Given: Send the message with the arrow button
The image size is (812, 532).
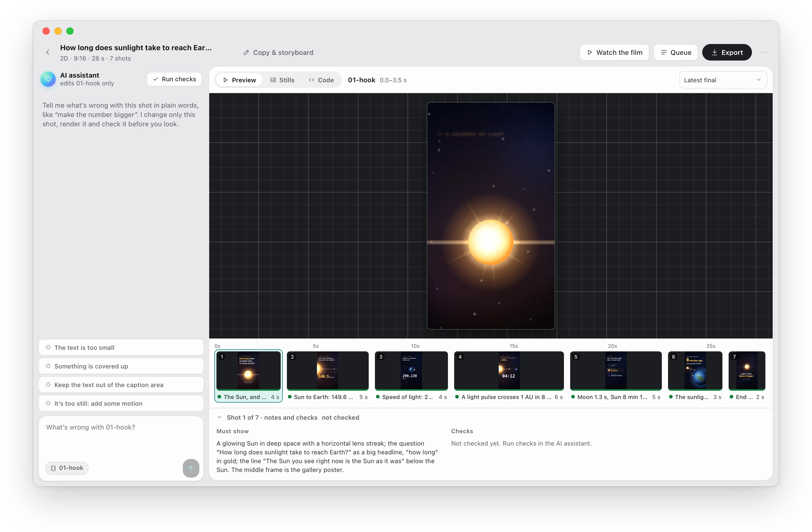Looking at the screenshot, I should [191, 468].
